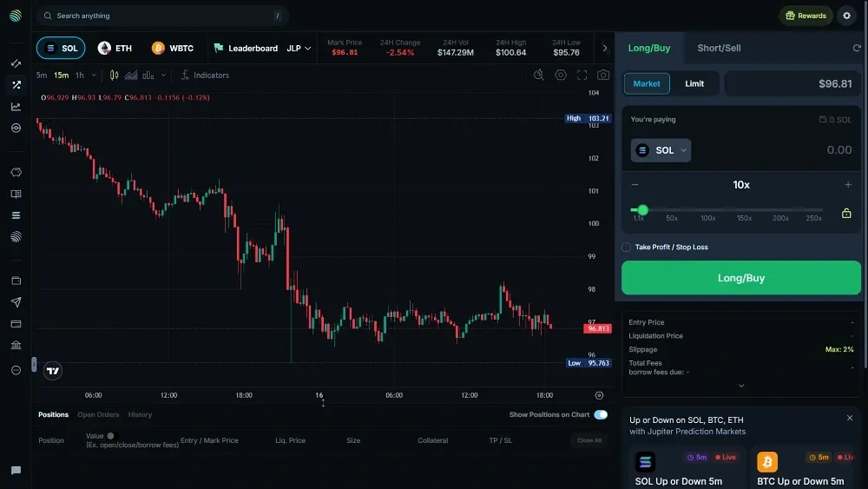Click the chart quick search icon

[x=539, y=75]
